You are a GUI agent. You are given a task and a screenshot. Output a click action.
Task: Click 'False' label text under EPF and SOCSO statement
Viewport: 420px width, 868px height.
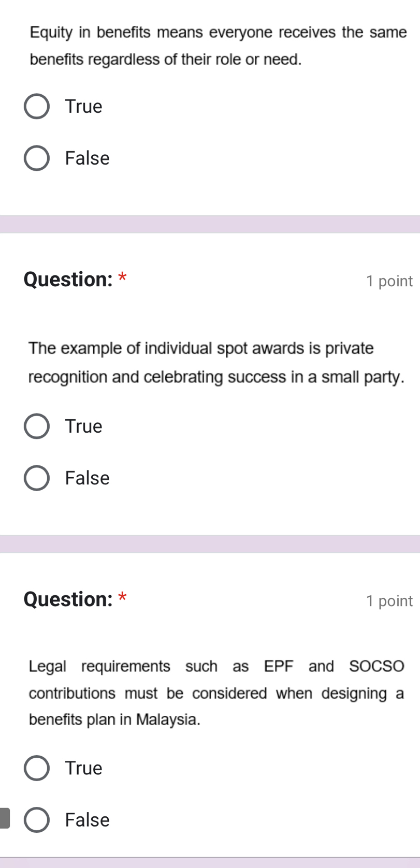88,820
